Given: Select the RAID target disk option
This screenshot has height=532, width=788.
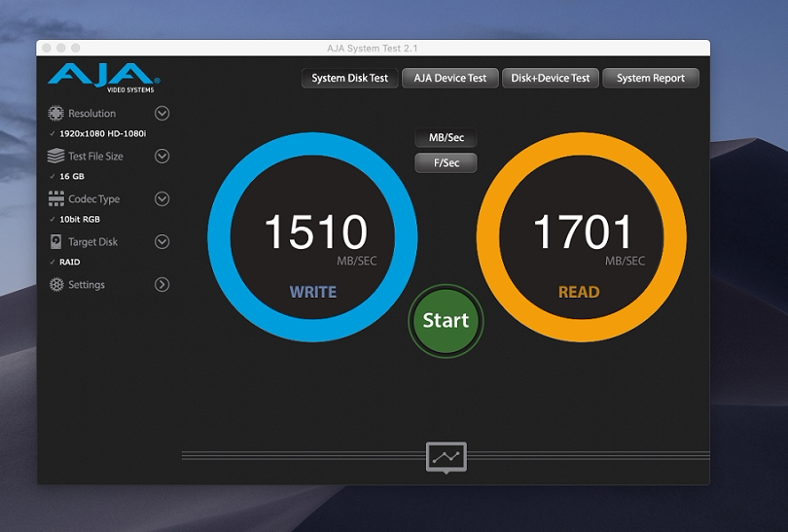Looking at the screenshot, I should [x=69, y=262].
